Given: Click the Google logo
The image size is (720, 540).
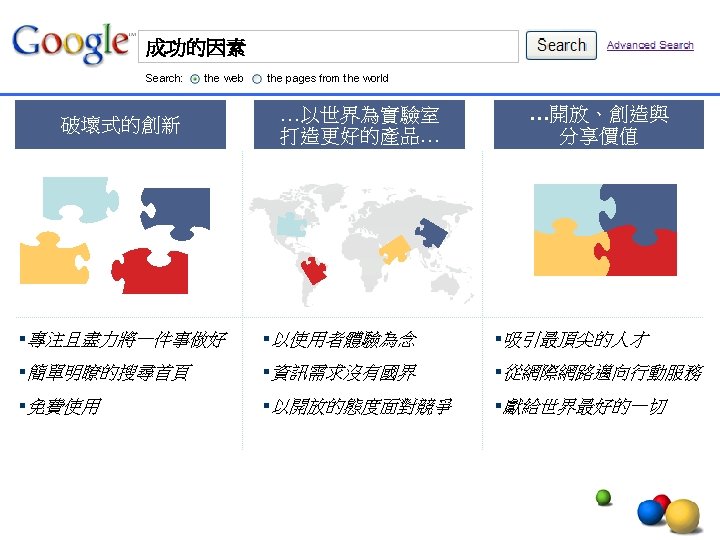Looking at the screenshot, I should [x=72, y=44].
